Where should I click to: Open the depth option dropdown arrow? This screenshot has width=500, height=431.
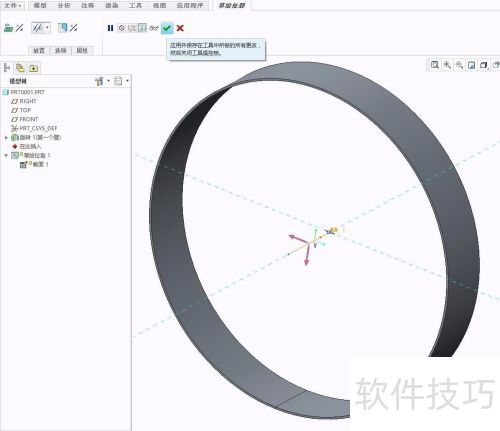tap(48, 28)
